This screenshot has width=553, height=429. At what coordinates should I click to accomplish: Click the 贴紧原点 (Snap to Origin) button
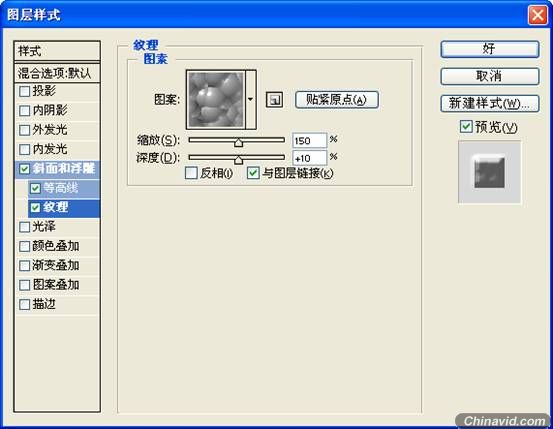pyautogui.click(x=337, y=100)
